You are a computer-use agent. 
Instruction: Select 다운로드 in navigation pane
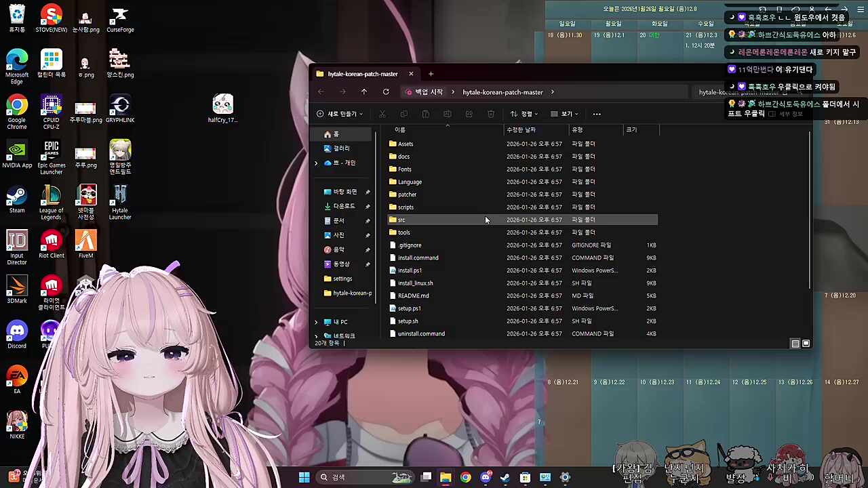click(344, 206)
